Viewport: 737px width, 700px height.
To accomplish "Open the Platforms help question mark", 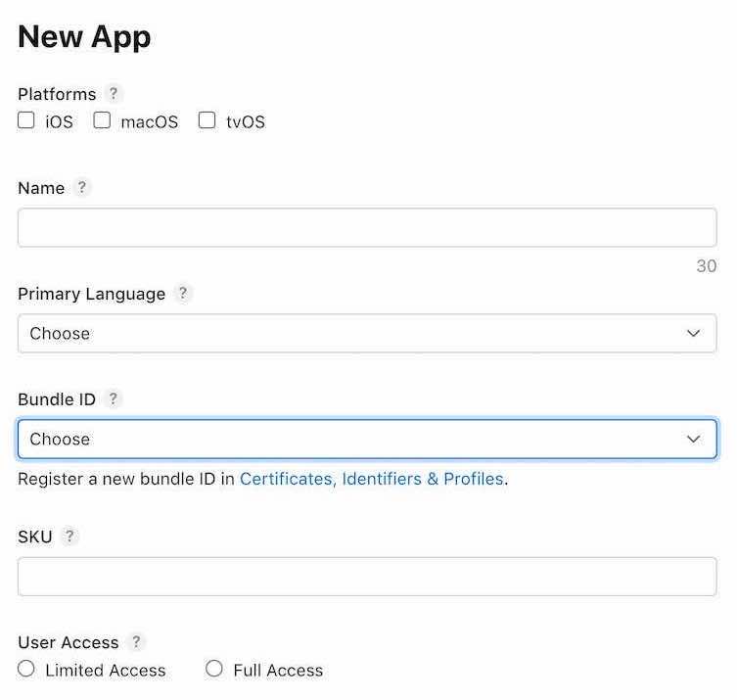I will (x=114, y=94).
